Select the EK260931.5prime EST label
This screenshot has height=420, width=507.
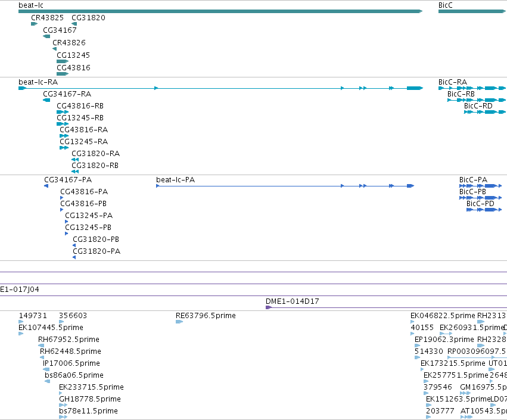pyautogui.click(x=472, y=328)
